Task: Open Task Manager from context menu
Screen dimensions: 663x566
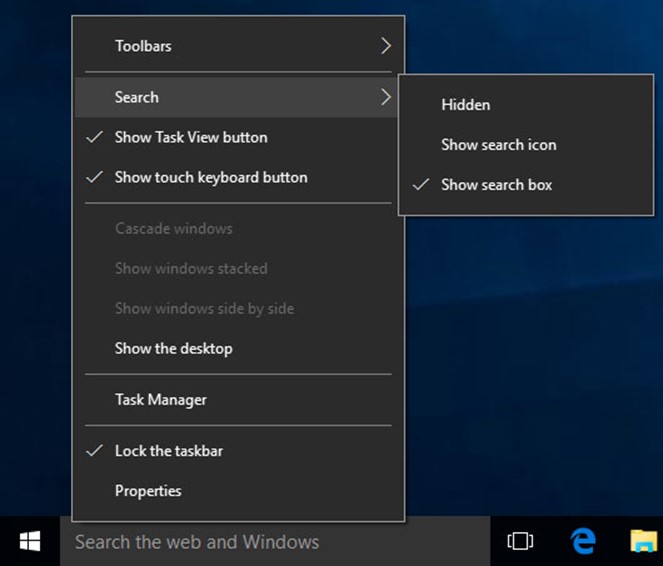Action: point(160,400)
